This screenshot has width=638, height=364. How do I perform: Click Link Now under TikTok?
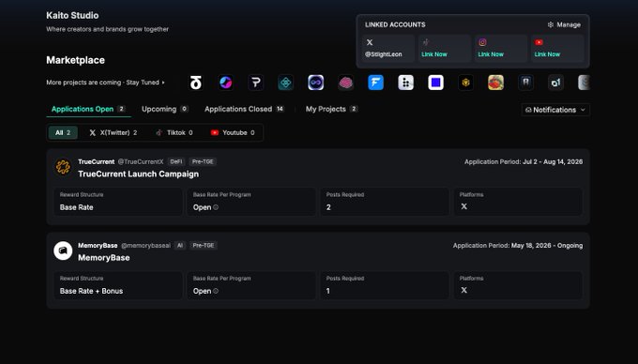pyautogui.click(x=434, y=54)
